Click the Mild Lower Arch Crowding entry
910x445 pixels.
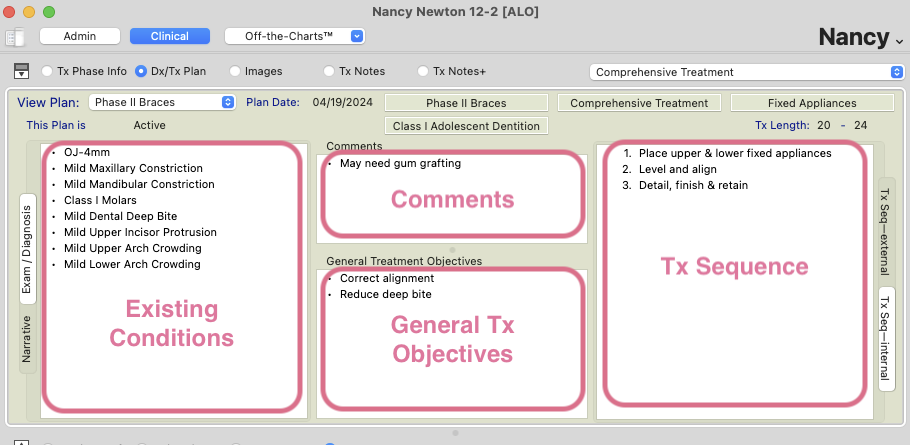(132, 264)
